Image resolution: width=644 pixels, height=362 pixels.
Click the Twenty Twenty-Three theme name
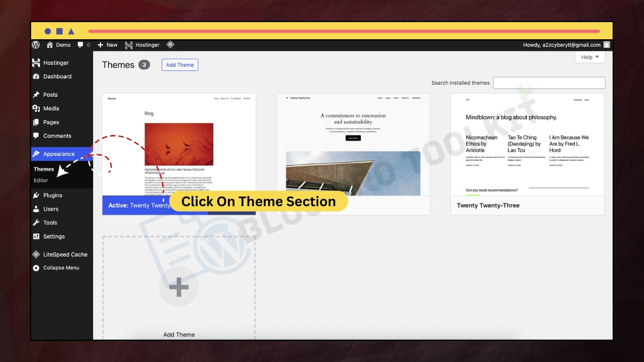(x=488, y=205)
